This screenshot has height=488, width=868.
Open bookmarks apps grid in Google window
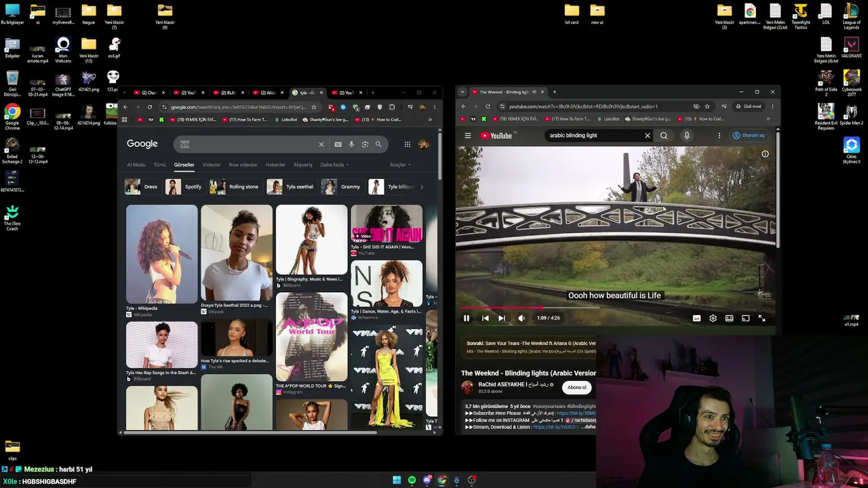point(124,120)
